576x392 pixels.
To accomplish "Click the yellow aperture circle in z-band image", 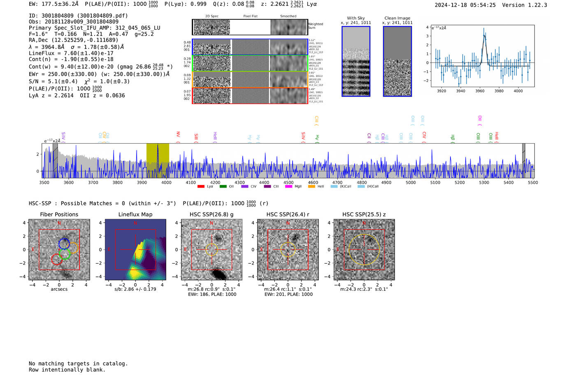I will pos(364,250).
